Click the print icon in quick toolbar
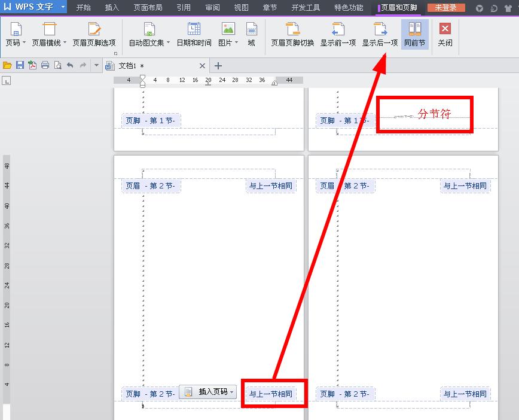The width and height of the screenshot is (519, 420). click(x=45, y=65)
